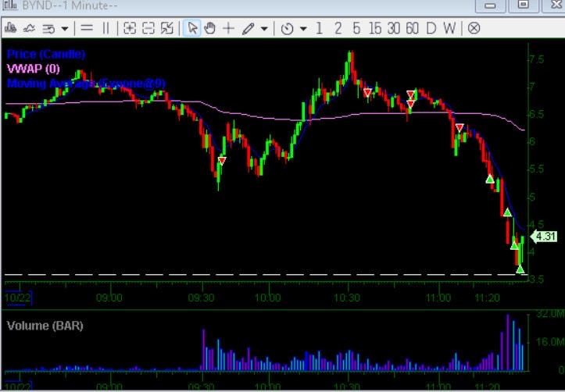565x392 pixels.
Task: Switch to 30 minute timeframe
Action: point(394,28)
